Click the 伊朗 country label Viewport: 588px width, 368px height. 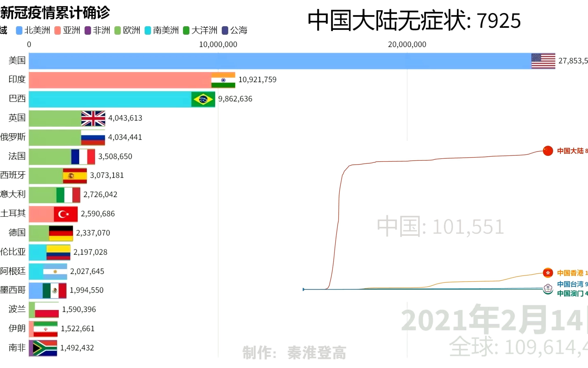pos(17,328)
